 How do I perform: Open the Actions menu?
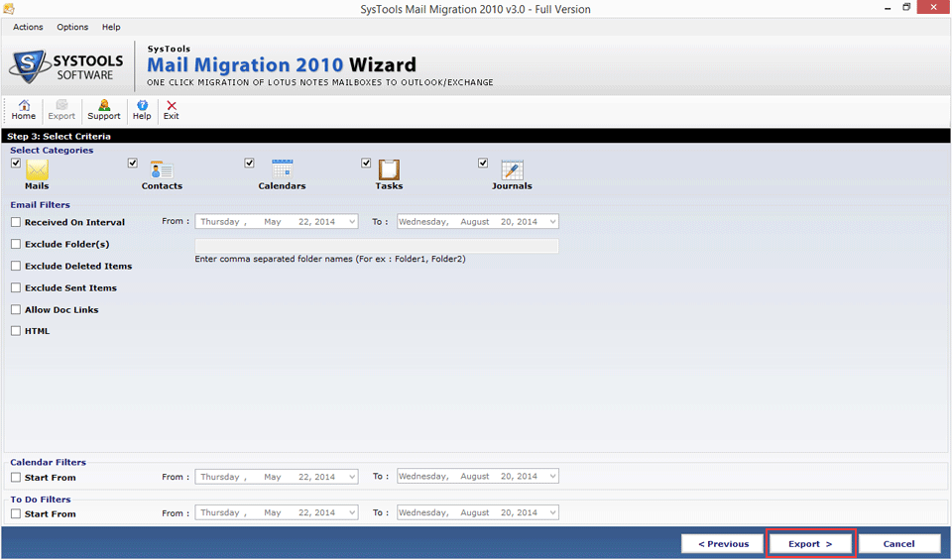pos(28,27)
